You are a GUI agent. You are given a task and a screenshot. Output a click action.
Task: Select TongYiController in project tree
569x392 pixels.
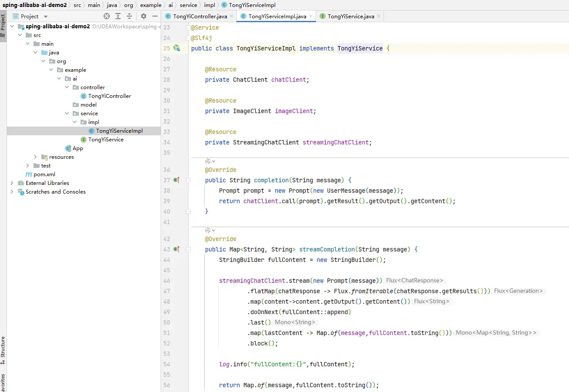(x=109, y=96)
